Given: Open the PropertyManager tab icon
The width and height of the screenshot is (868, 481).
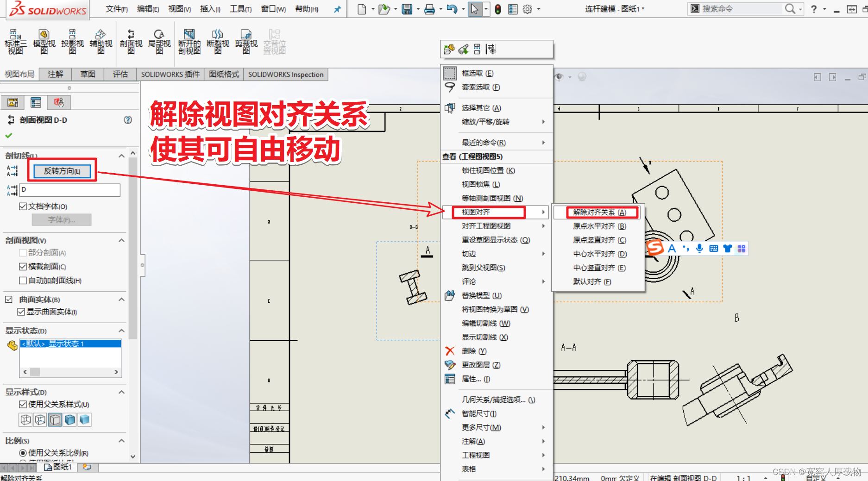Looking at the screenshot, I should 36,102.
